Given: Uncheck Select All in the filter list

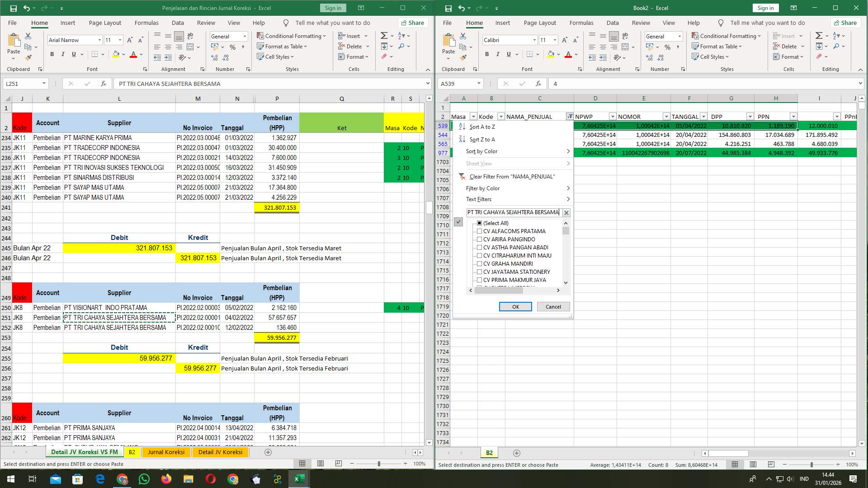Looking at the screenshot, I should pos(479,223).
